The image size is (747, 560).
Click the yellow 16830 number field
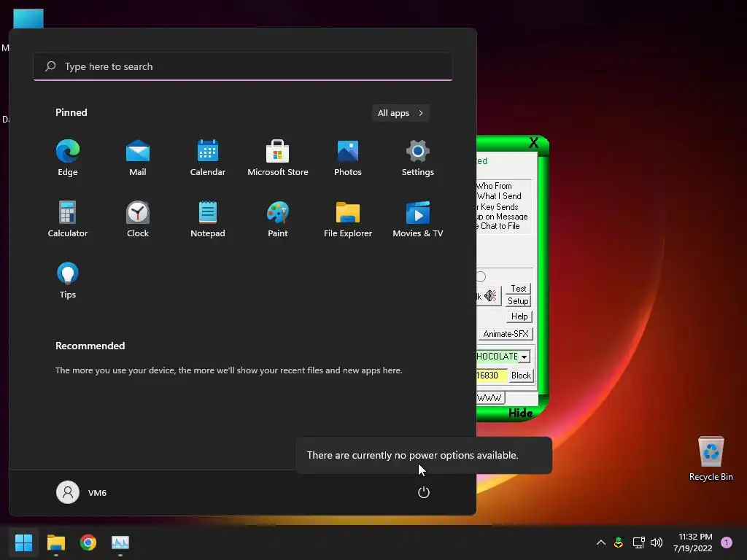pyautogui.click(x=491, y=376)
